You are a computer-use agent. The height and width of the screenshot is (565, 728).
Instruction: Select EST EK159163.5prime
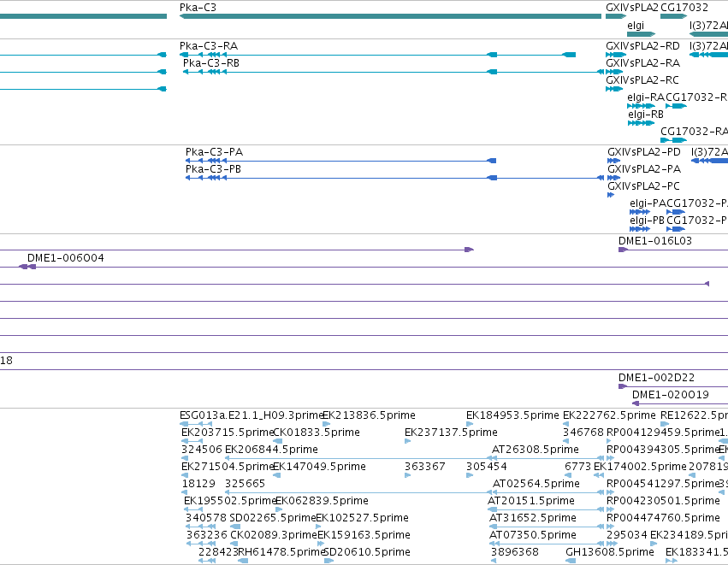click(364, 536)
